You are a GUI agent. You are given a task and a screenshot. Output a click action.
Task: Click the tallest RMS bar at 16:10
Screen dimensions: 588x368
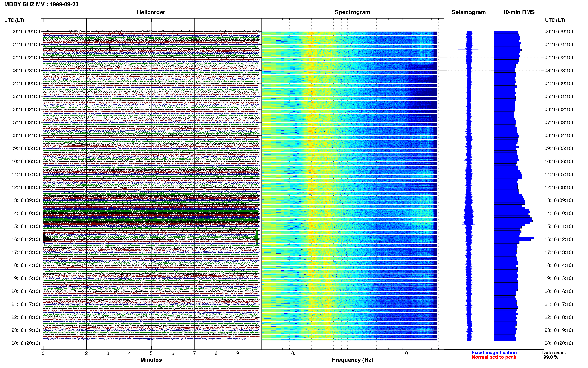pyautogui.click(x=514, y=238)
